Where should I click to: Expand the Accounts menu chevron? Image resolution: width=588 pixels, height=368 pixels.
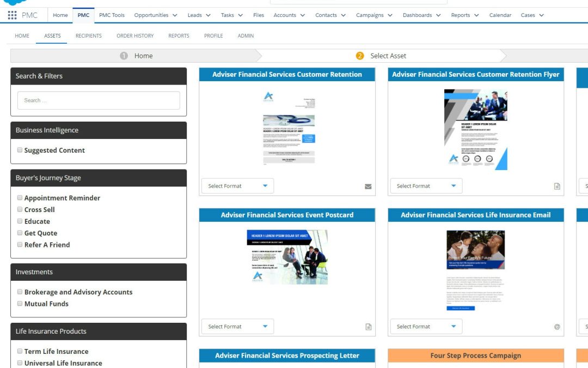[x=303, y=15]
